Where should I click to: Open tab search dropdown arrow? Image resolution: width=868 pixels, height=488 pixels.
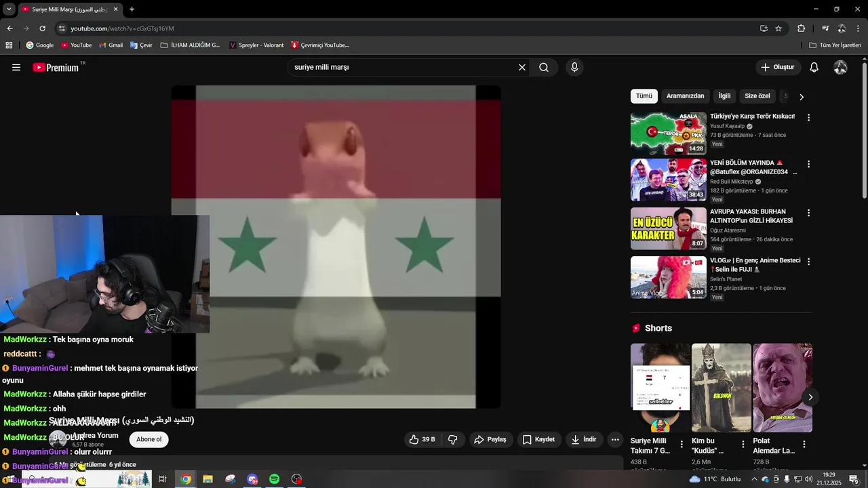point(9,9)
